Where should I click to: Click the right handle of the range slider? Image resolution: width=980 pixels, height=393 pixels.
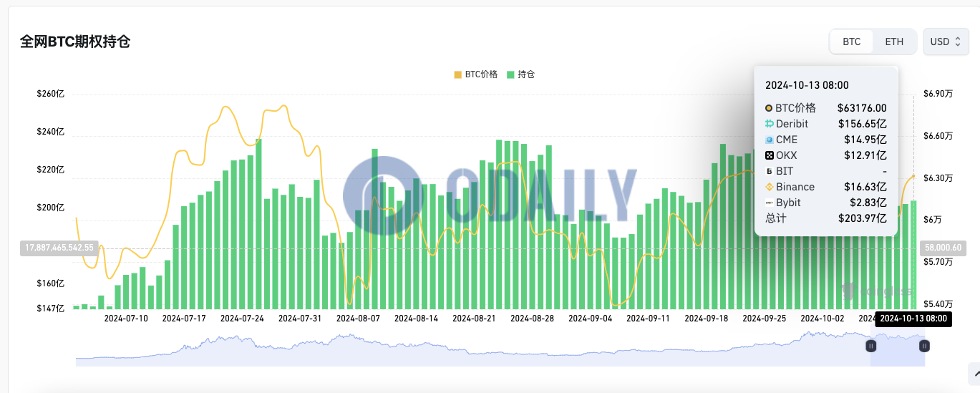[924, 346]
